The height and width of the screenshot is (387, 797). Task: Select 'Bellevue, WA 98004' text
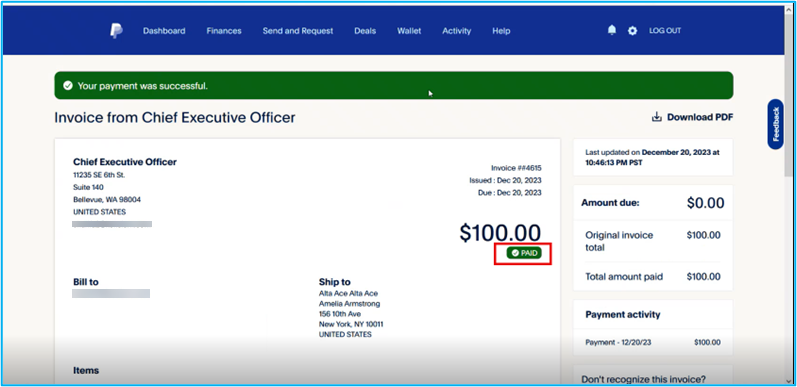pos(107,199)
